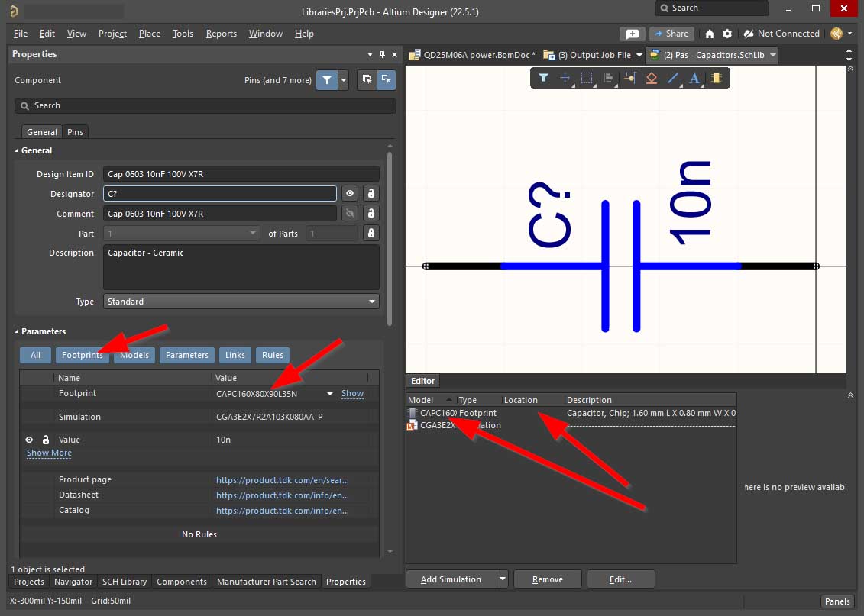
Task: Click the Place Line tool icon
Action: tap(673, 78)
